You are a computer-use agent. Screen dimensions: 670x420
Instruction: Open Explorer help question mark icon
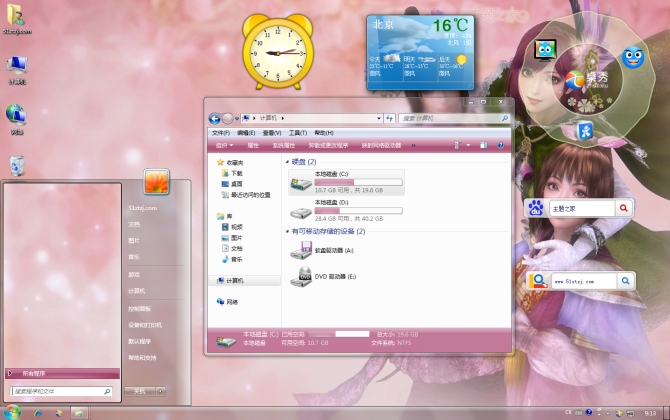500,146
